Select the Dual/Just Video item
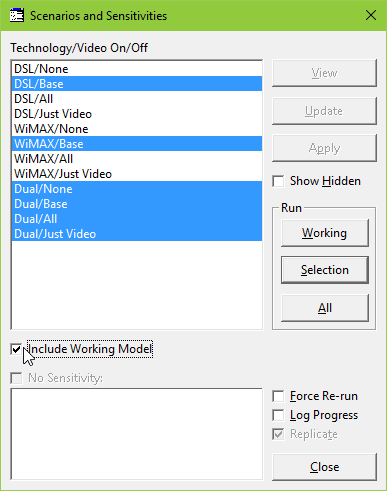 click(137, 234)
